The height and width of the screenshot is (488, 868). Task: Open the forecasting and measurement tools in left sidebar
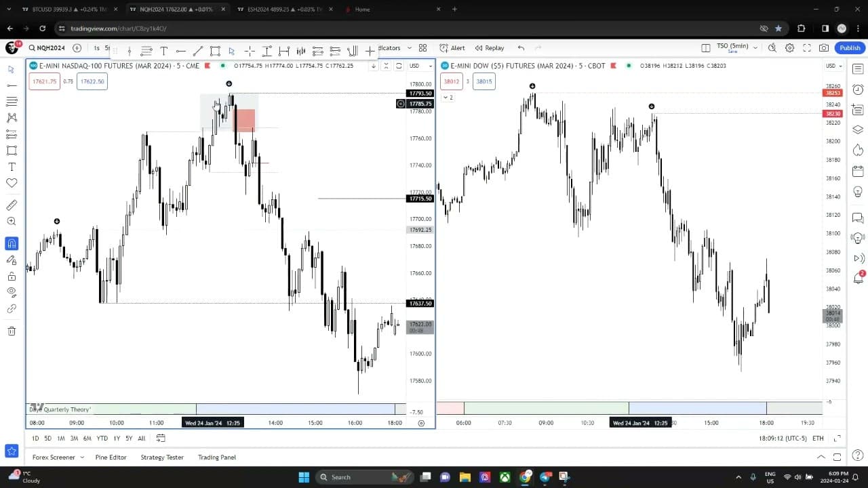(12, 134)
